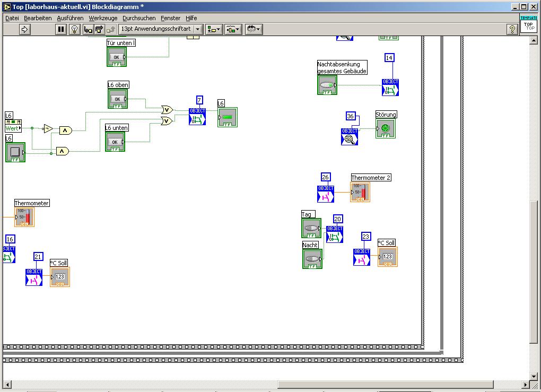This screenshot has height=392, width=541.
Task: Toggle the Pause execution button
Action: pos(61,29)
